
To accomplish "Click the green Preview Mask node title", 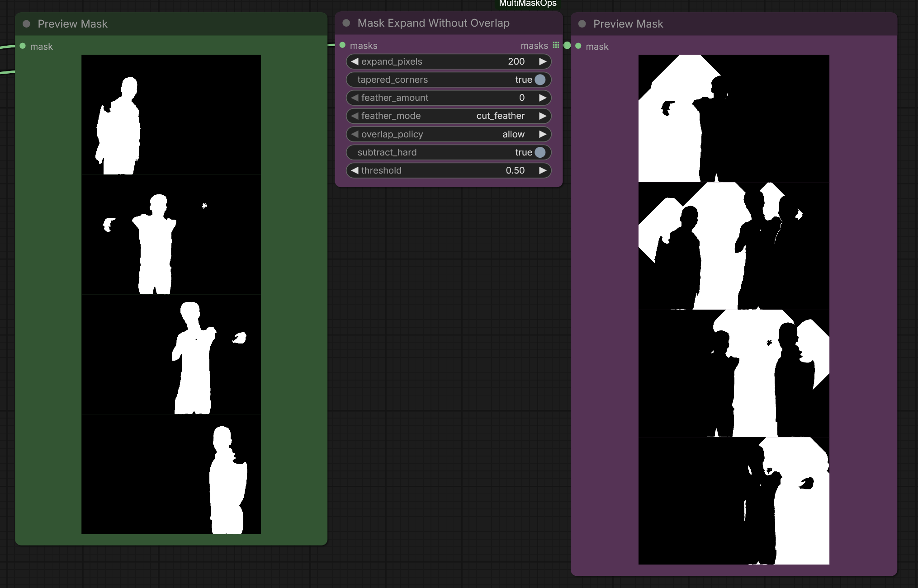I will (x=72, y=24).
